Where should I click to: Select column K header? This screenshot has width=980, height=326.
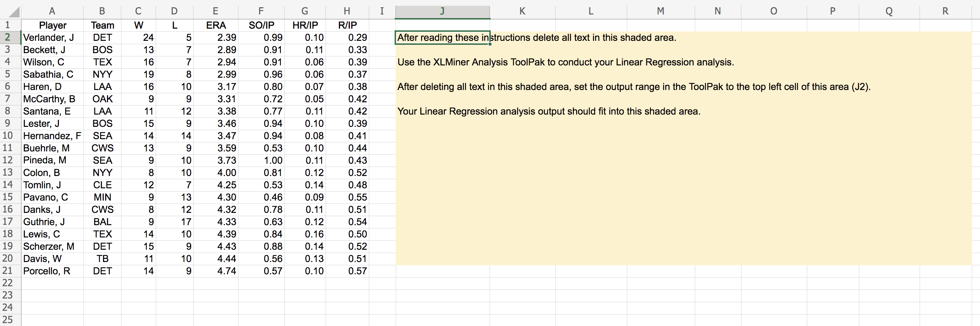tap(522, 12)
